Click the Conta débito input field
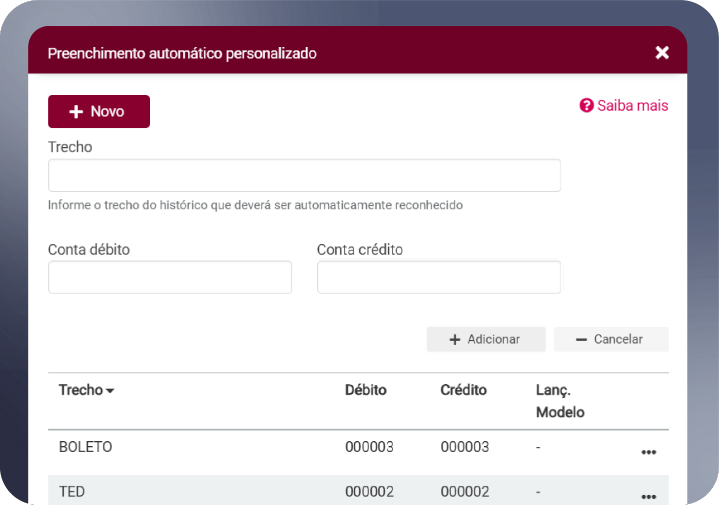 click(x=170, y=277)
